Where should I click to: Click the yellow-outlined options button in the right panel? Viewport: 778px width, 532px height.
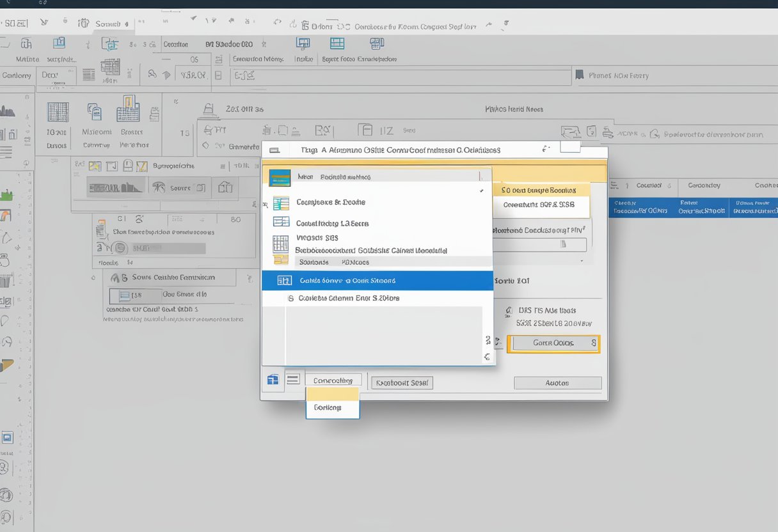(553, 343)
